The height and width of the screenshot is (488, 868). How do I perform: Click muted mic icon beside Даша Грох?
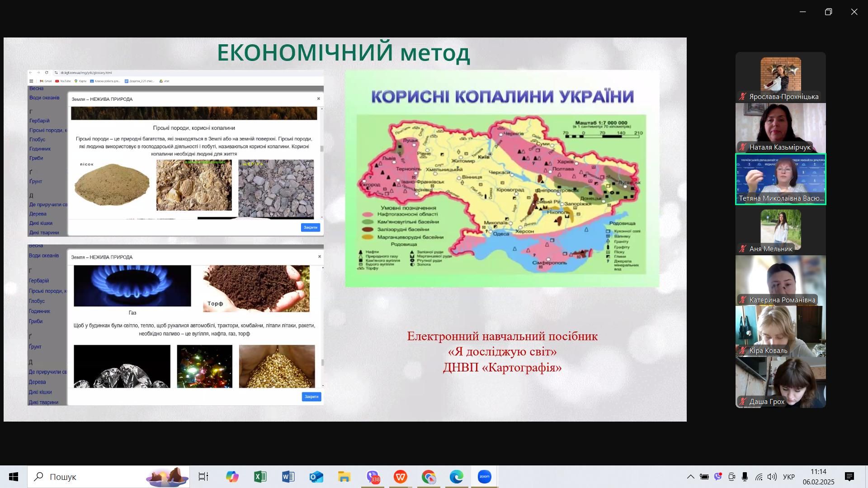tap(742, 401)
